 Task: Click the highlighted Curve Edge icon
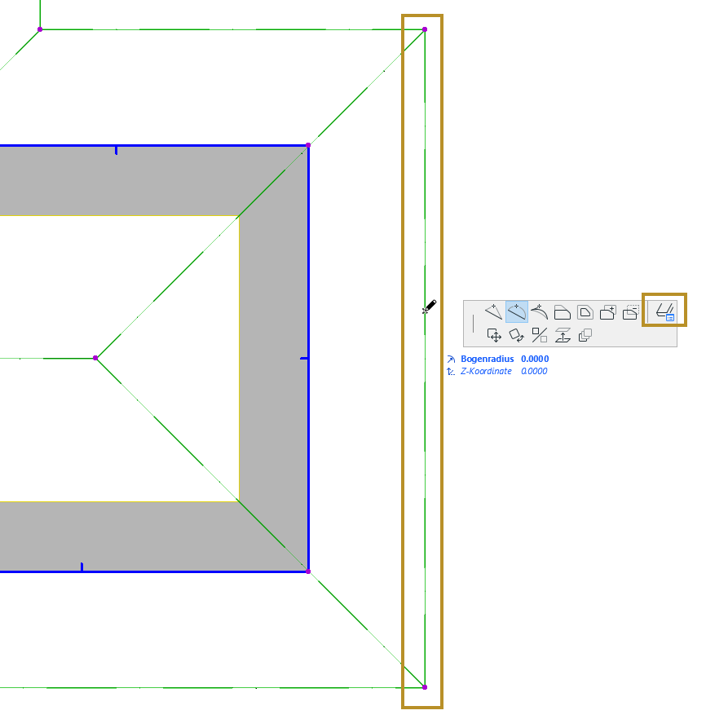[x=517, y=311]
